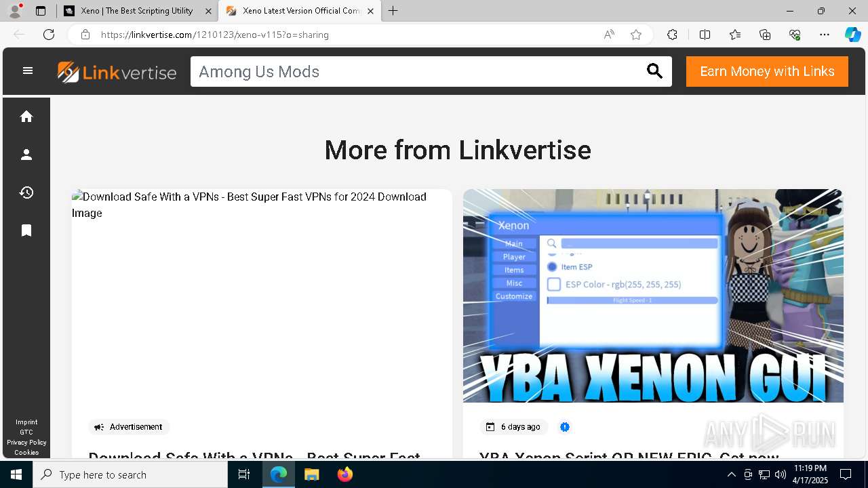Open Favorites list icon
The height and width of the screenshot is (488, 868).
[735, 35]
